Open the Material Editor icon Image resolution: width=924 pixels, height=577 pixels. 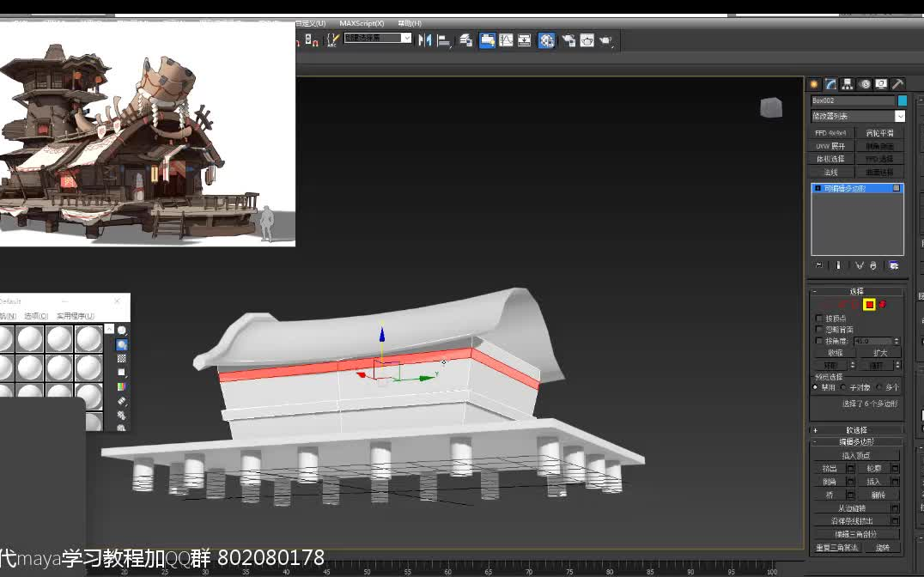pos(546,39)
